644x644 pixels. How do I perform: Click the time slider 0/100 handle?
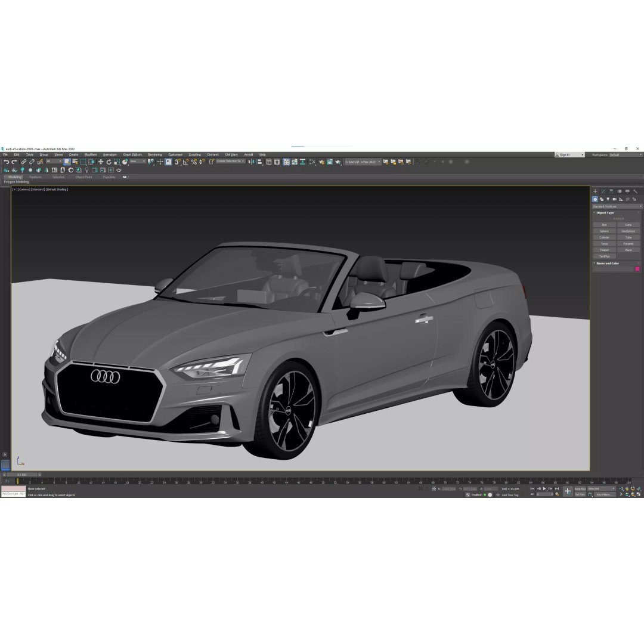(x=22, y=475)
